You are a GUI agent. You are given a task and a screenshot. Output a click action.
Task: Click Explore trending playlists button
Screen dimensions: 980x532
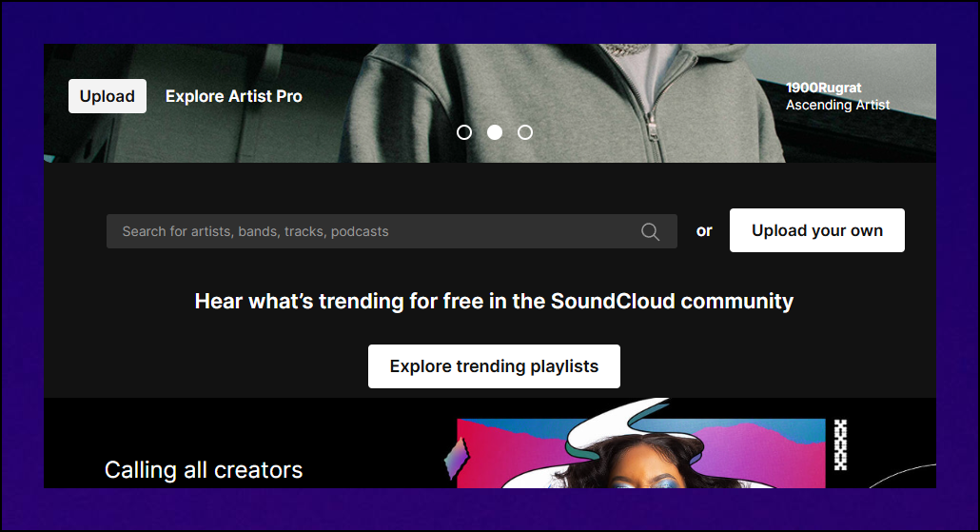point(495,366)
